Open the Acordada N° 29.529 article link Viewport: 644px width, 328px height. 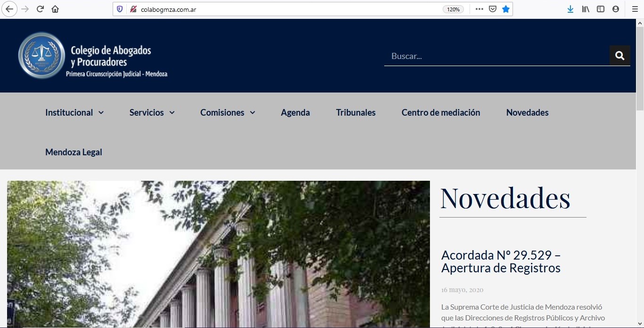[501, 261]
